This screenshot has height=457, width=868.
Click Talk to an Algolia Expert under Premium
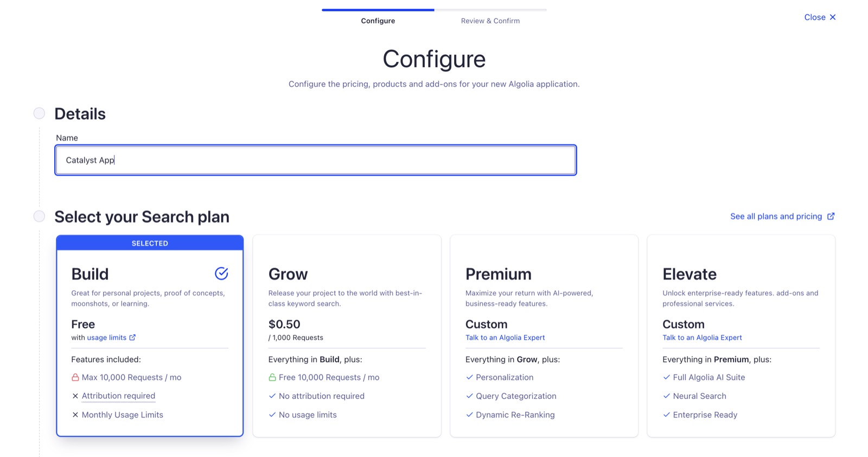pyautogui.click(x=505, y=337)
